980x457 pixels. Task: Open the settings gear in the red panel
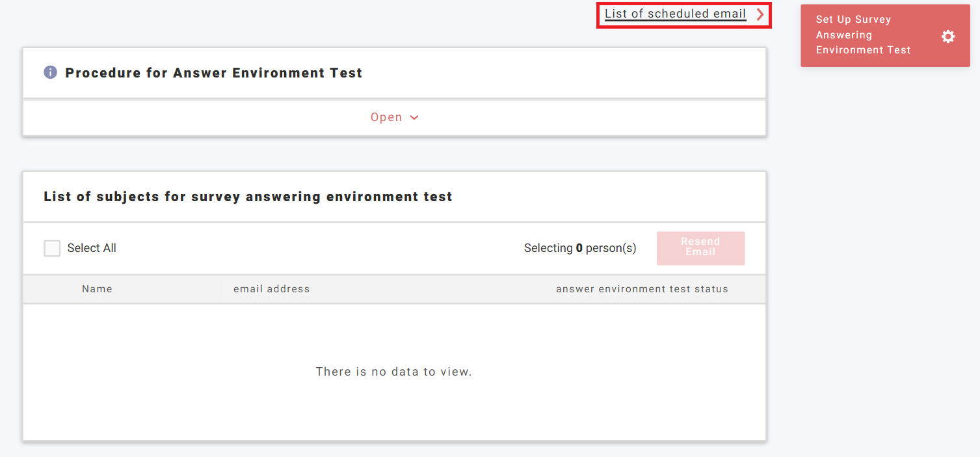point(947,36)
